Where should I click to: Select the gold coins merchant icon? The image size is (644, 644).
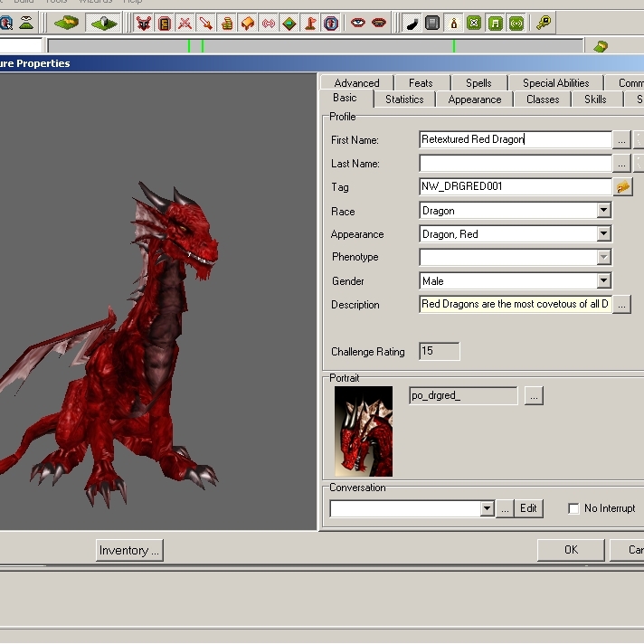(x=226, y=23)
